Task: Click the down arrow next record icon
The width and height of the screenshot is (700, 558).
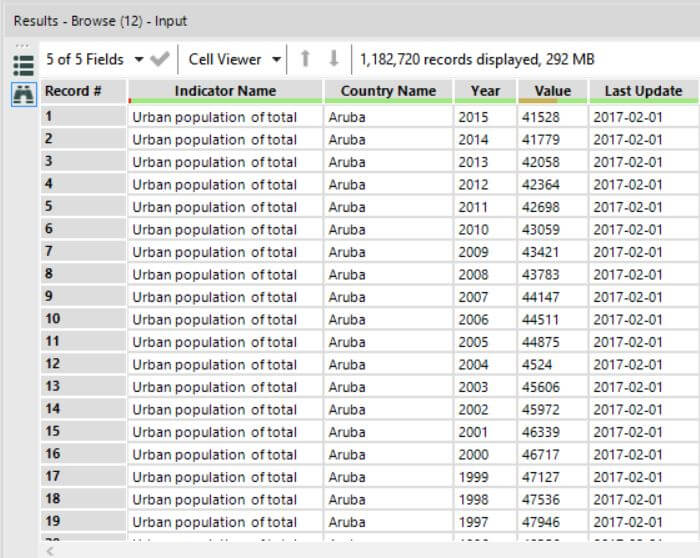Action: [x=334, y=59]
